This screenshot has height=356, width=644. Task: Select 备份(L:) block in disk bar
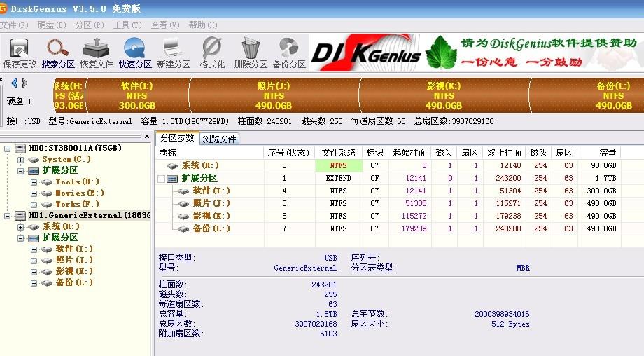[587, 95]
